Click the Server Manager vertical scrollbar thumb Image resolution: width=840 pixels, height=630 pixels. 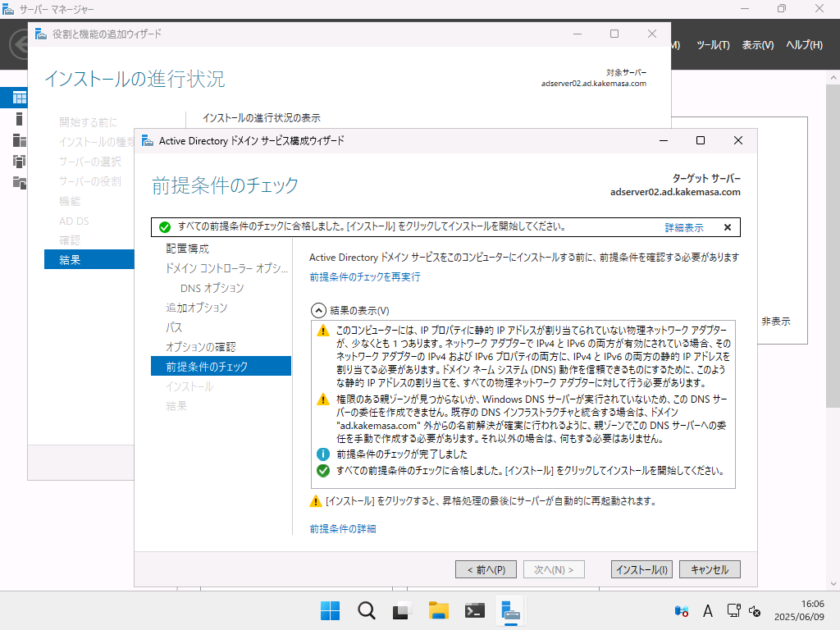point(833,246)
